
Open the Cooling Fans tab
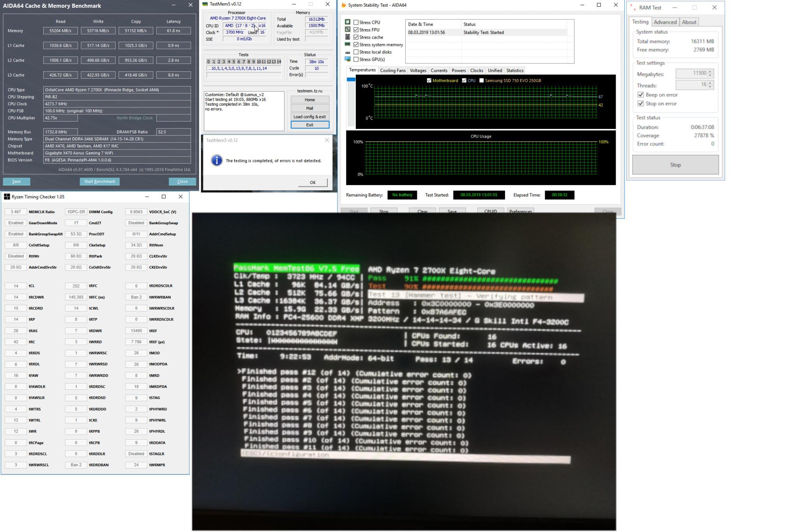coord(392,71)
